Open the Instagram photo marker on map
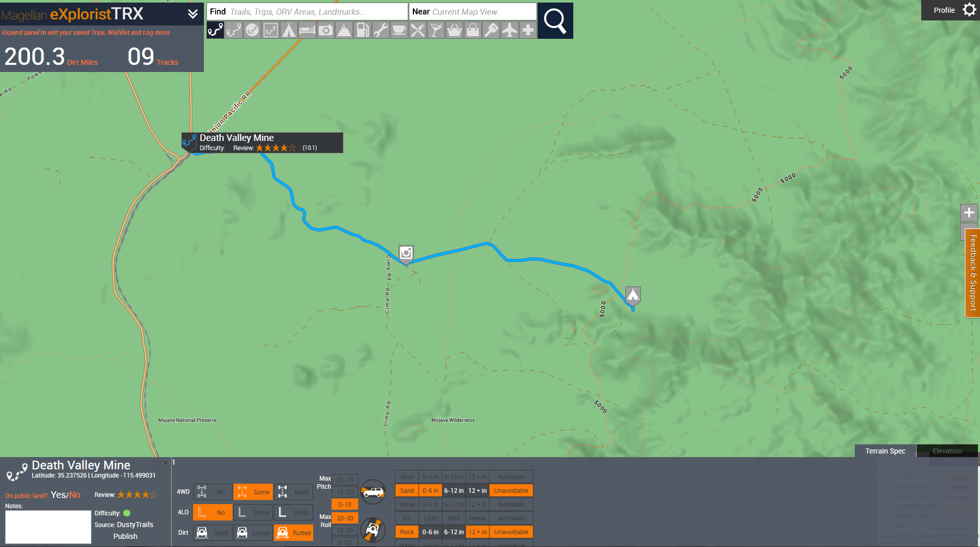Viewport: 980px width, 547px height. (x=406, y=253)
